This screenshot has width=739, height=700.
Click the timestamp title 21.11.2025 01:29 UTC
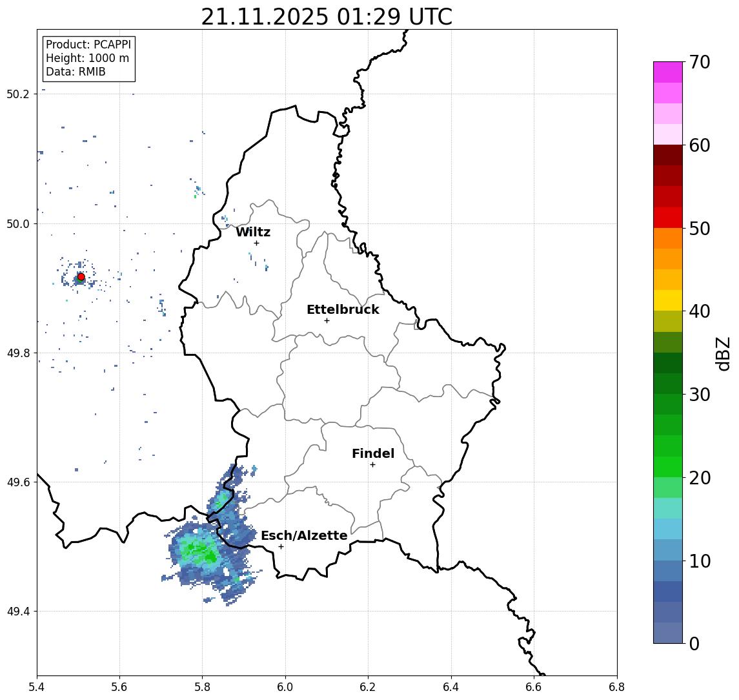327,17
